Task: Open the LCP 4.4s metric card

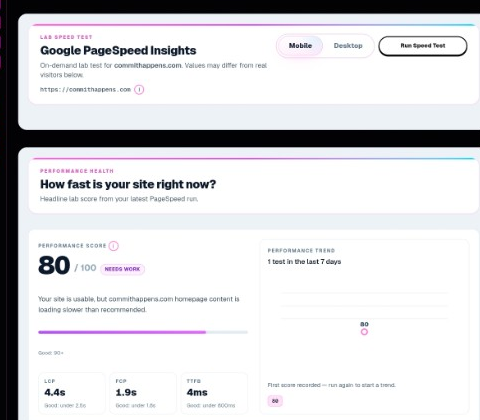Action: tap(72, 393)
